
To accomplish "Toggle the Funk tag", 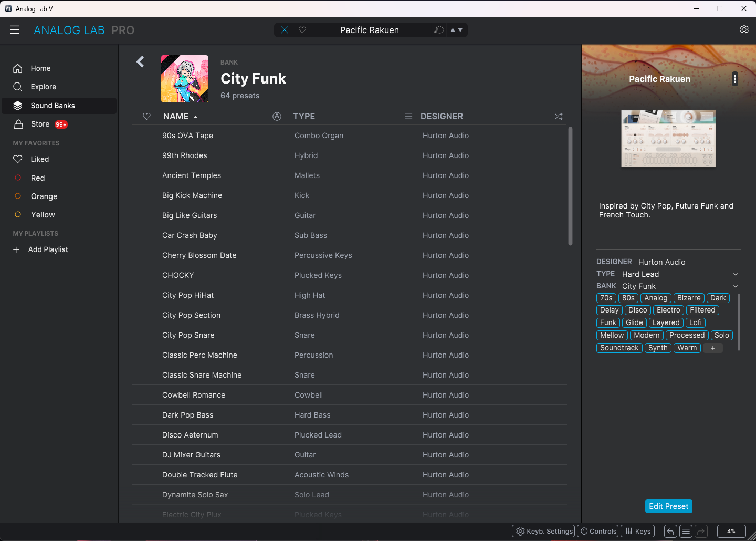I will click(x=608, y=322).
